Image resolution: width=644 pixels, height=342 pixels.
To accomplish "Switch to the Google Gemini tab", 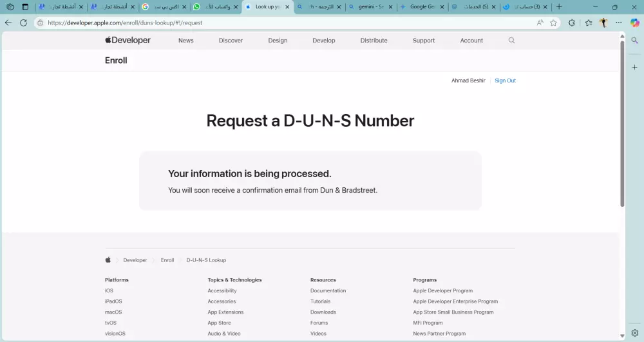I will [x=422, y=7].
